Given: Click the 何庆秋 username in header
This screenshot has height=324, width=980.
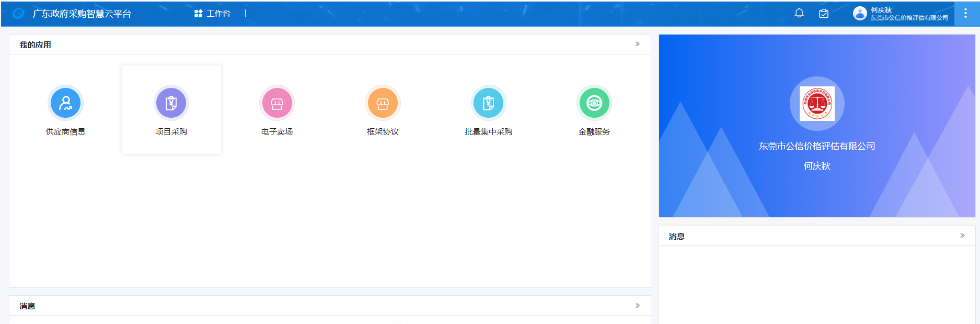Looking at the screenshot, I should pos(881,10).
